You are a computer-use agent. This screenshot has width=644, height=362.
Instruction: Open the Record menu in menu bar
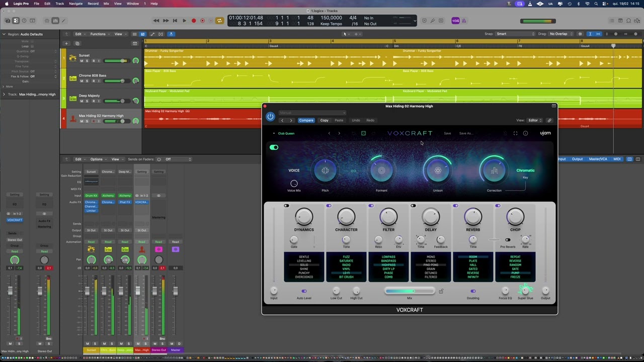click(x=93, y=4)
